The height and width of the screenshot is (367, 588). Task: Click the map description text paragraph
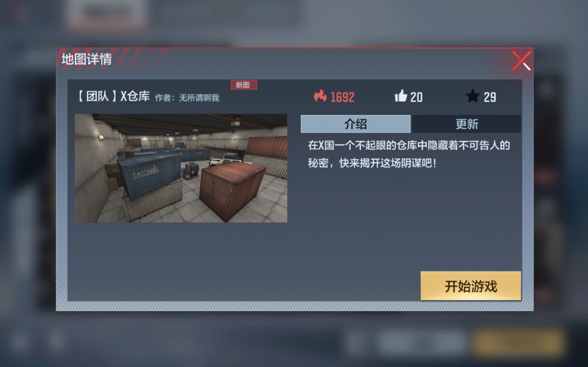pos(409,154)
